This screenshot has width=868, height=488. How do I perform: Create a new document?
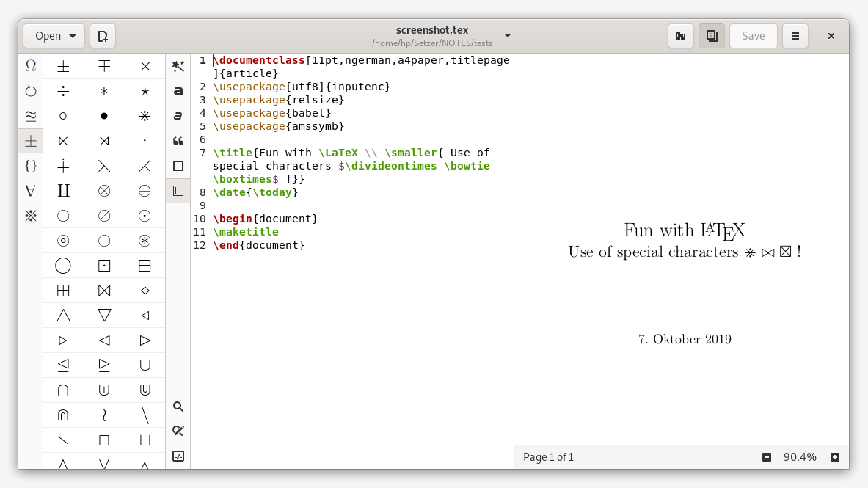(103, 36)
